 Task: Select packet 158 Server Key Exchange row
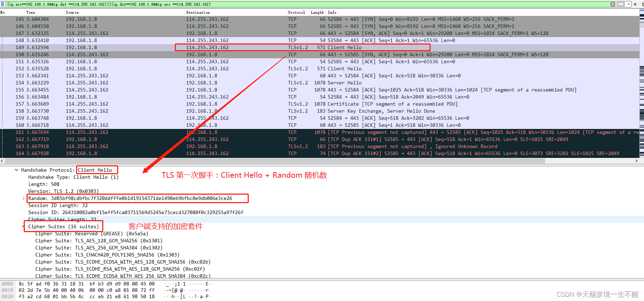(320, 111)
